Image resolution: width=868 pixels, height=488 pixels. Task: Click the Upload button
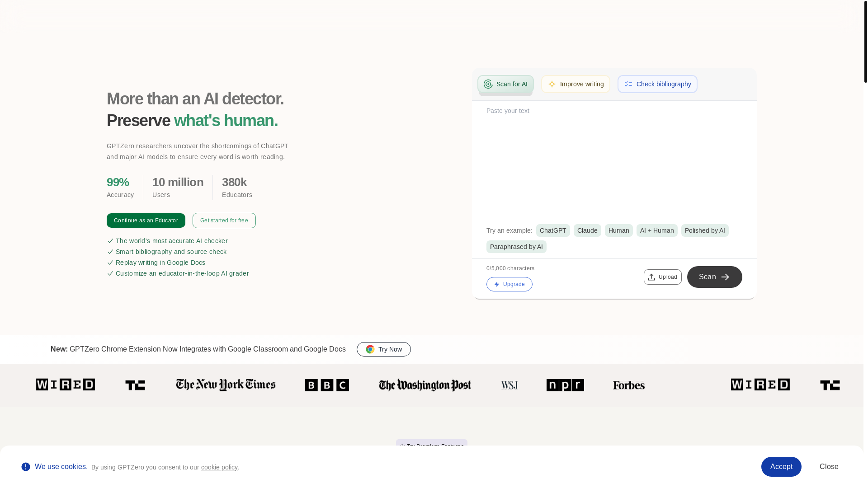click(x=663, y=277)
